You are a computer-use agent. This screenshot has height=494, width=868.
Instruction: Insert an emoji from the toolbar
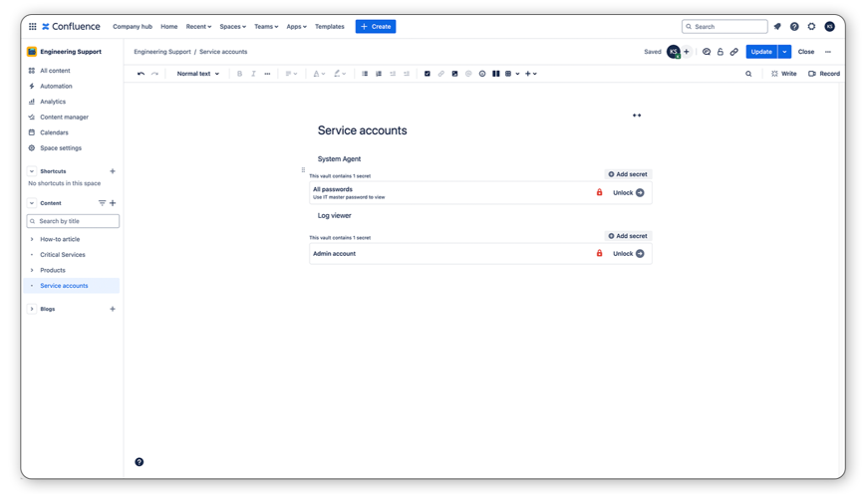pos(482,74)
